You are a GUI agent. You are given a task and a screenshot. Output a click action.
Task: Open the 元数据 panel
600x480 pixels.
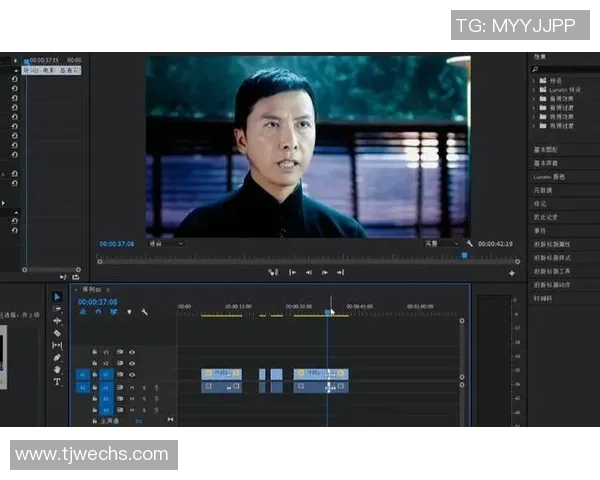[543, 190]
